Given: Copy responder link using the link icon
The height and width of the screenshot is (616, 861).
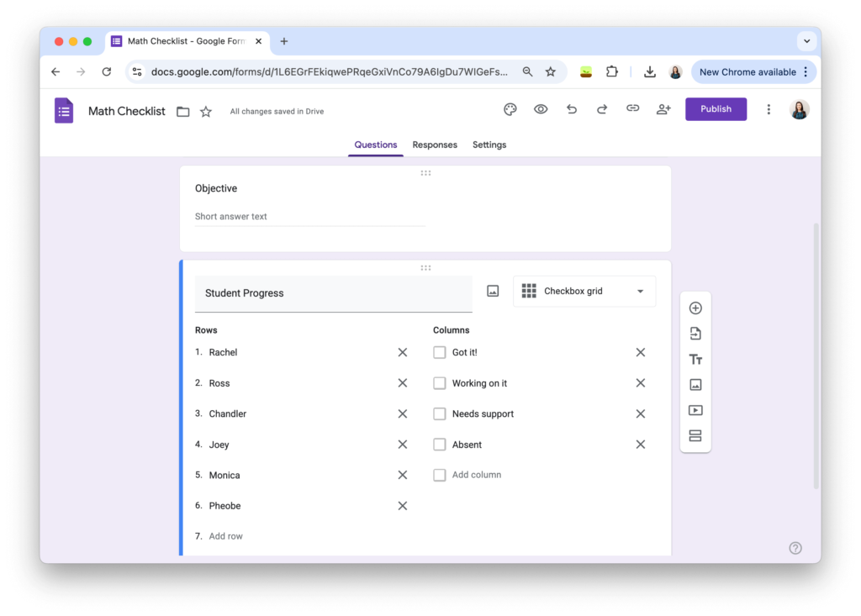Looking at the screenshot, I should pyautogui.click(x=632, y=109).
